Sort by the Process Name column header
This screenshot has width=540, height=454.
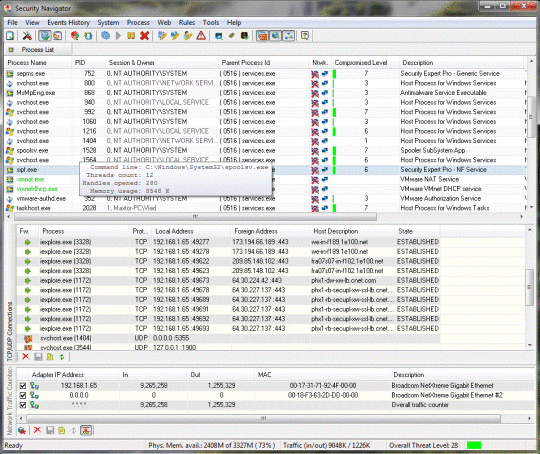(x=38, y=62)
